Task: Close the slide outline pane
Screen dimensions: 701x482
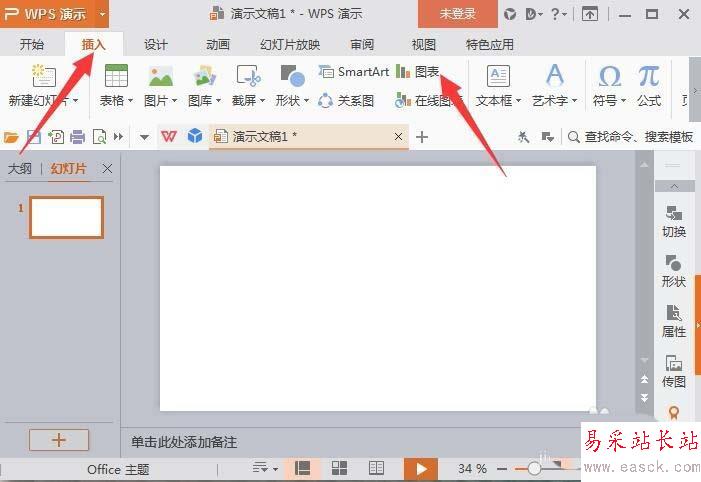Action: [x=107, y=169]
